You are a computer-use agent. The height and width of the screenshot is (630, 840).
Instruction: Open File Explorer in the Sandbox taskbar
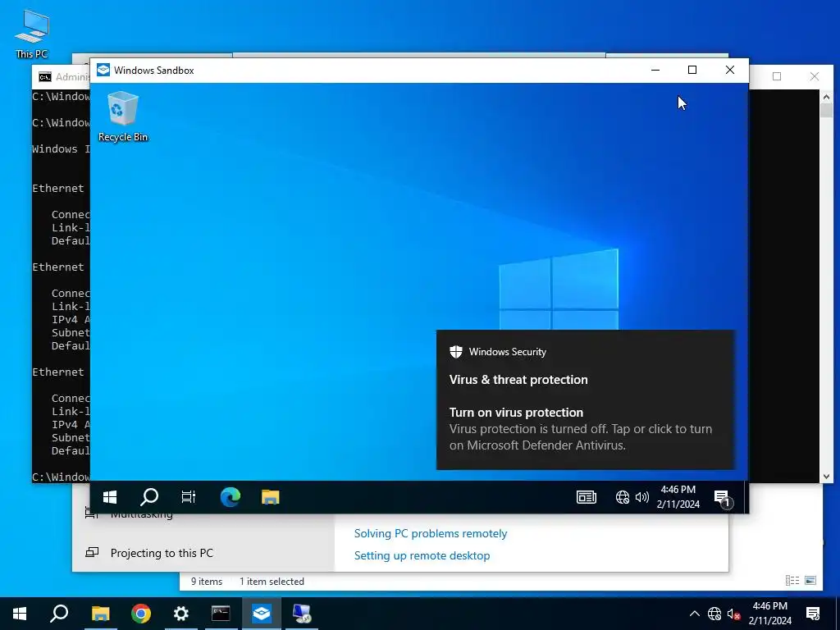point(271,497)
